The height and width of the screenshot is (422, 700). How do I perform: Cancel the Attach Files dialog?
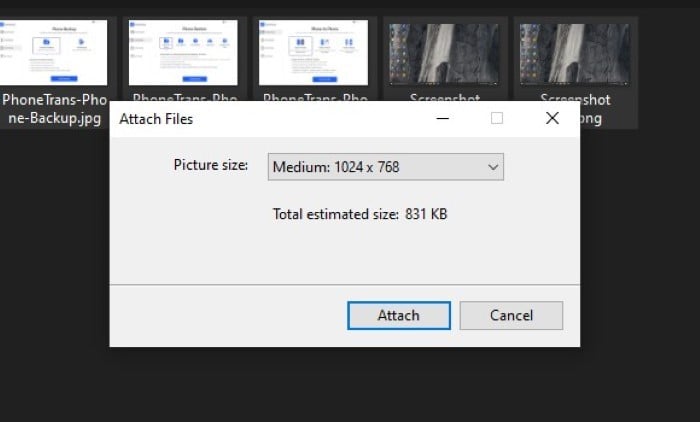pyautogui.click(x=511, y=316)
